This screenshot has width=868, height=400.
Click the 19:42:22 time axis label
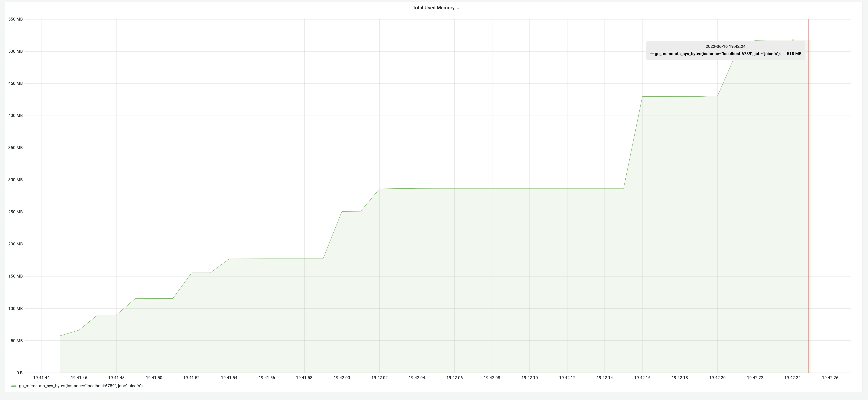[x=755, y=378]
